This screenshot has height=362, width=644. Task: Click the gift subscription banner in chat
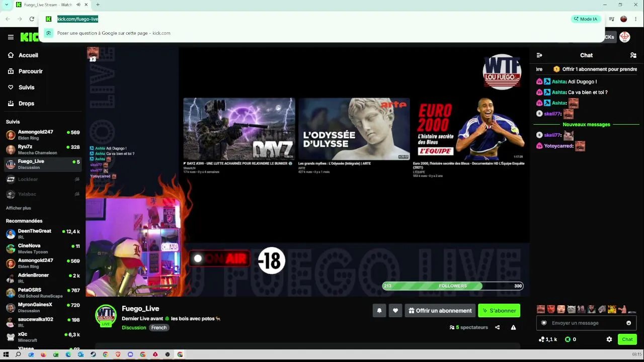click(587, 69)
